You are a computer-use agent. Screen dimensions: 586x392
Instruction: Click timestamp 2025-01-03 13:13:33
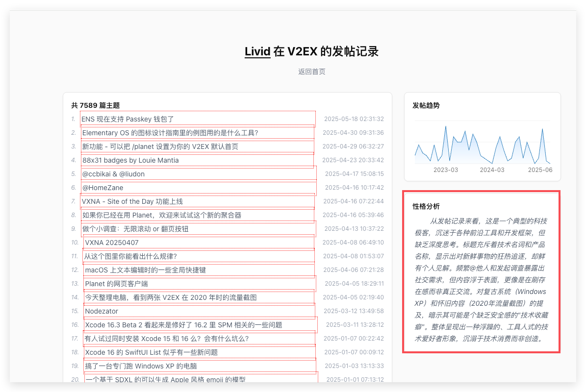coord(354,366)
